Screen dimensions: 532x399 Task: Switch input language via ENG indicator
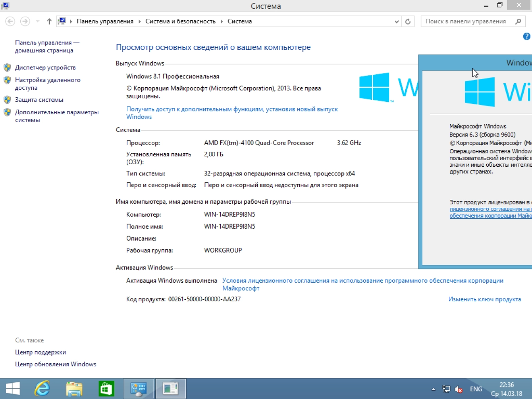tap(476, 389)
